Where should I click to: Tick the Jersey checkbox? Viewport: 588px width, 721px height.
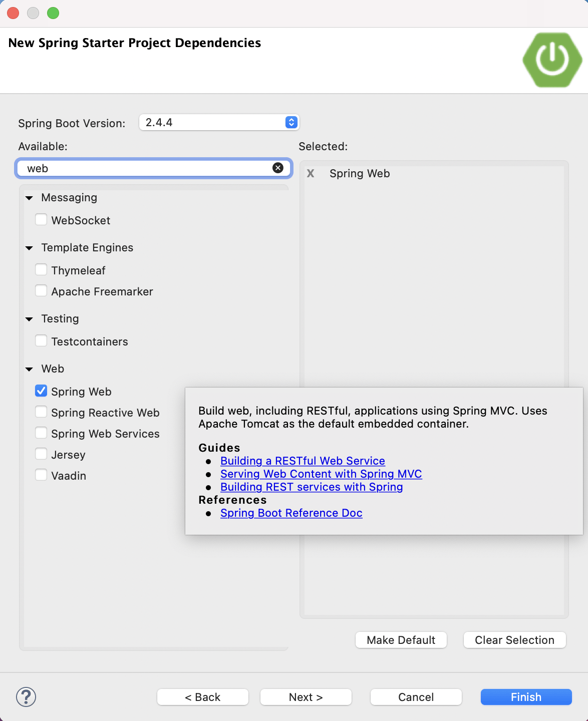click(x=41, y=454)
